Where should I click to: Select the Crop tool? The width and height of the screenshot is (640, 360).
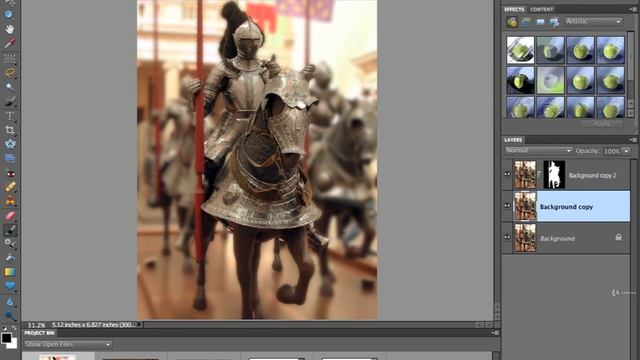tap(9, 130)
